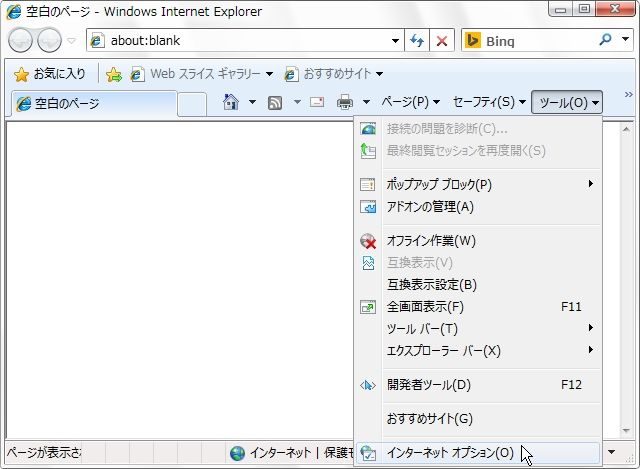Choose 互換表示設定(B) menu item

478,285
